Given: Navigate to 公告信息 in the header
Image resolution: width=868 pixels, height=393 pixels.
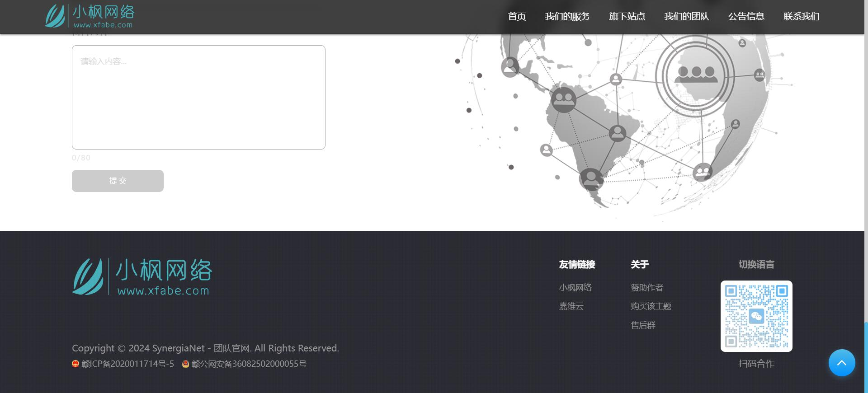Looking at the screenshot, I should pos(746,17).
